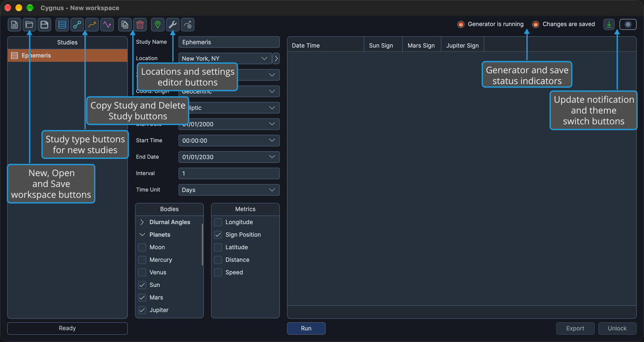Enable the Speed metric checkbox
Viewport: 644px width, 342px height.
coord(218,272)
